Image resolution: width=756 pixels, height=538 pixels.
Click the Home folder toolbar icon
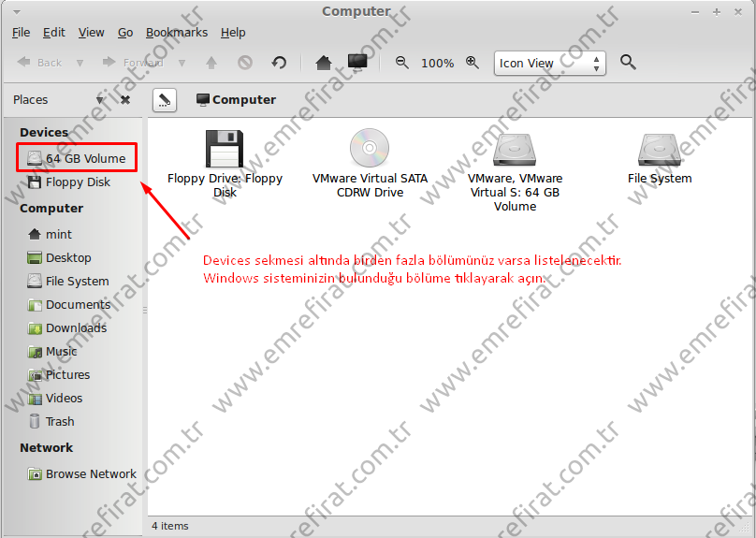tap(323, 63)
